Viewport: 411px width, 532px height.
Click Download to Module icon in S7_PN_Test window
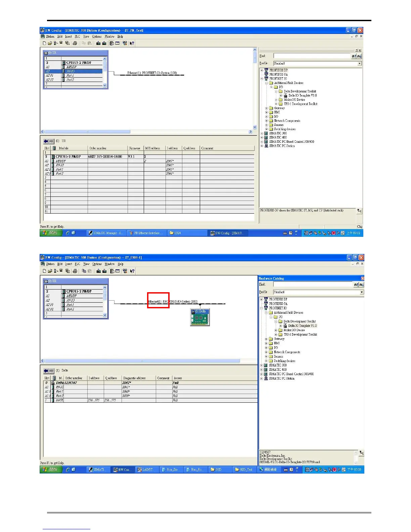click(x=98, y=43)
